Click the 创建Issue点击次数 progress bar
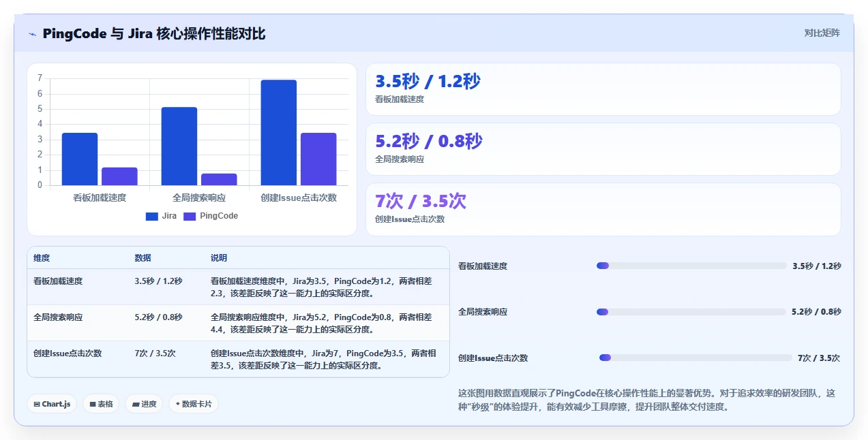868x440 pixels. pos(695,358)
